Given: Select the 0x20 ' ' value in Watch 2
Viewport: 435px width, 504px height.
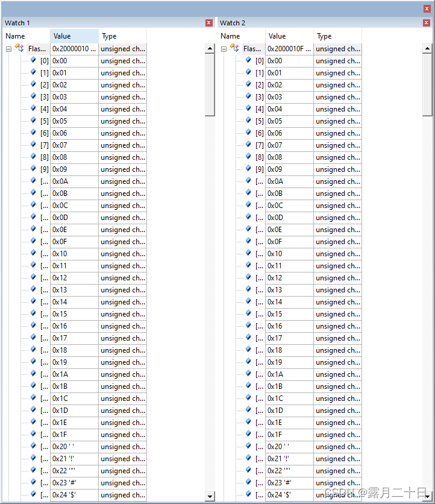Looking at the screenshot, I should (x=289, y=447).
